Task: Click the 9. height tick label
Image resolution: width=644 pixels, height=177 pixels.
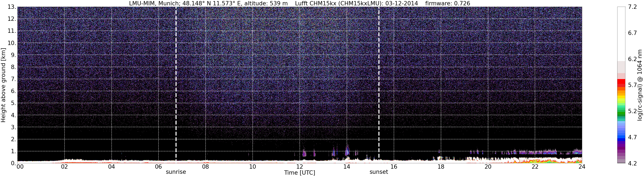Action: pos(13,55)
